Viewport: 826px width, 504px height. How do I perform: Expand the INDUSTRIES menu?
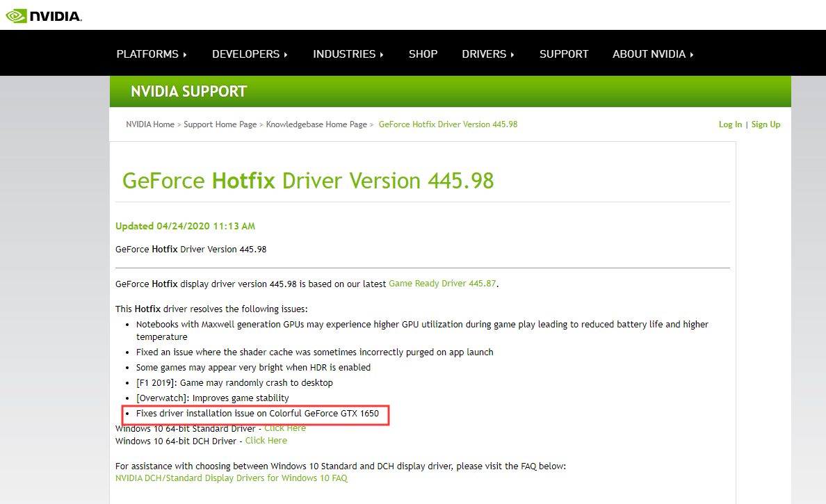click(x=348, y=54)
